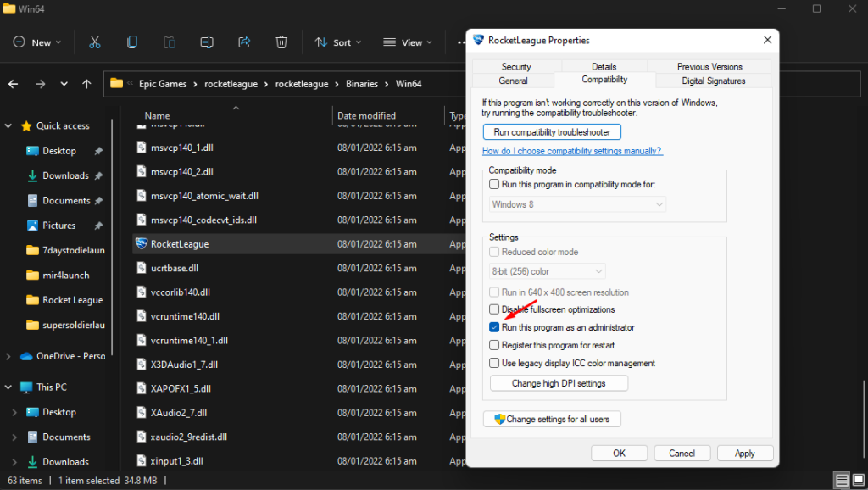Select the ucrtbase.dll file icon
Image resolution: width=868 pixels, height=490 pixels.
coord(142,268)
